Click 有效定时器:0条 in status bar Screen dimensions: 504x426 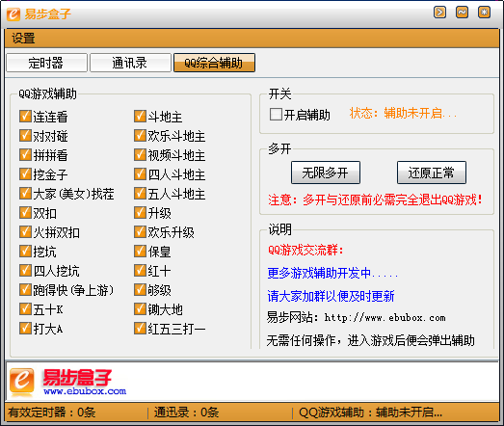coord(52,413)
